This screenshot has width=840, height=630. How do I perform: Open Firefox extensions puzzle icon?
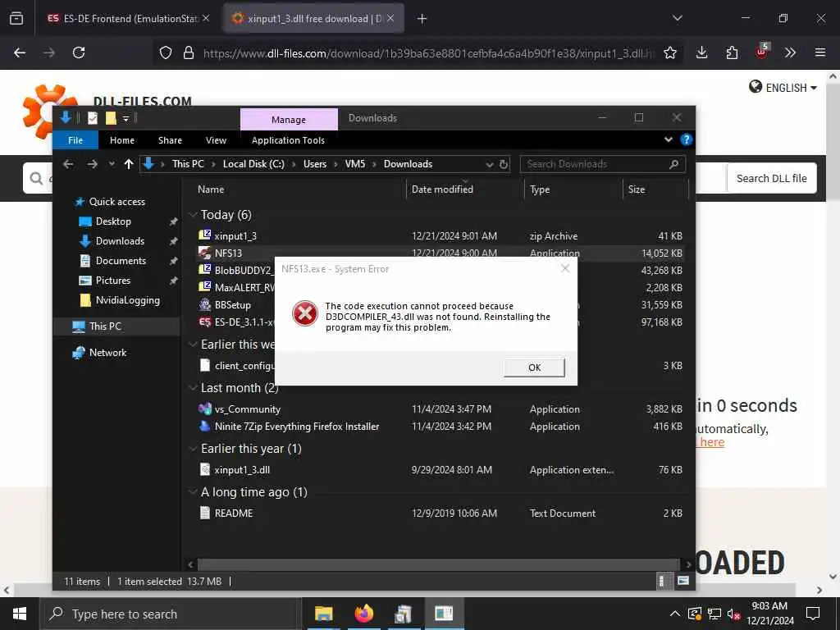[x=732, y=52]
